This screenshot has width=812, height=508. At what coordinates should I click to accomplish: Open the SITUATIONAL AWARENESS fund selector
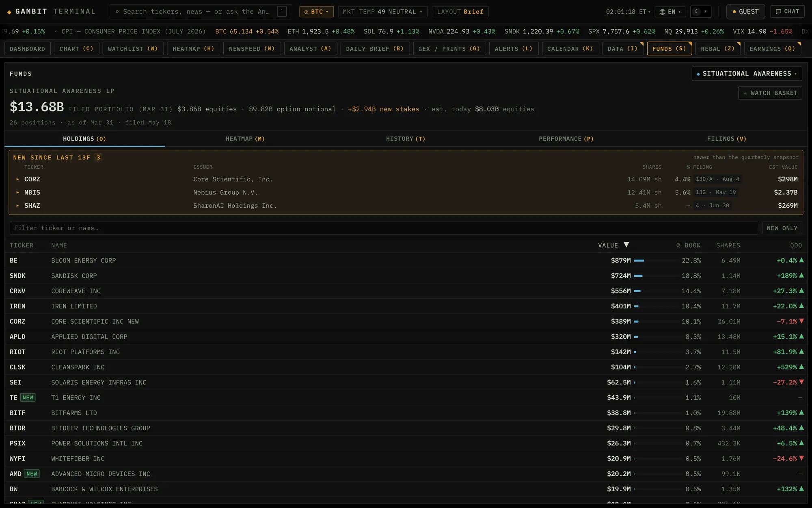(747, 74)
